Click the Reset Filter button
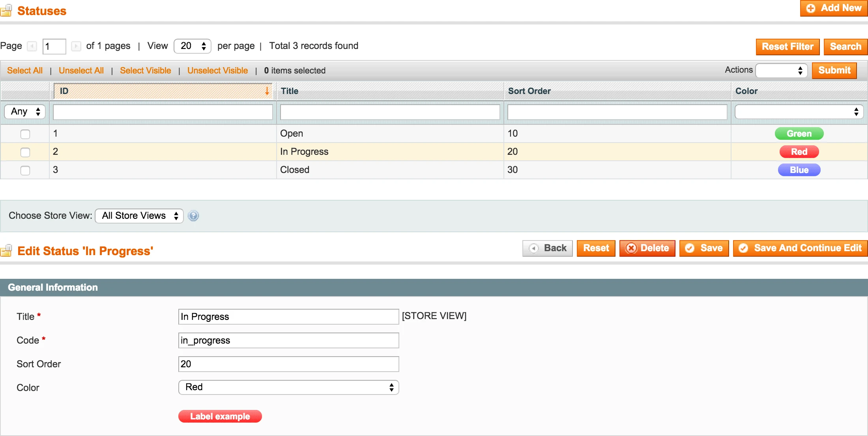The height and width of the screenshot is (436, 868). click(x=787, y=47)
